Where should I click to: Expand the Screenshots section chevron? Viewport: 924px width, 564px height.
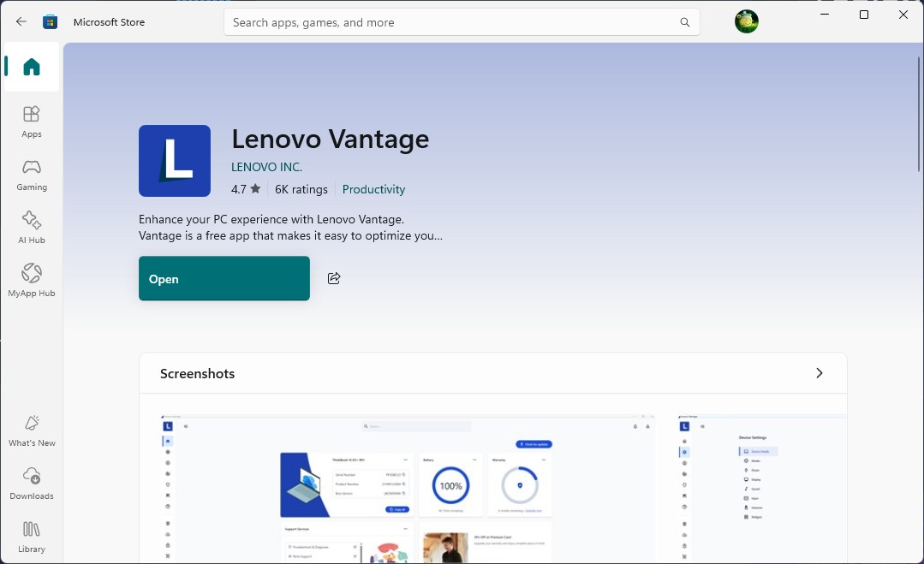[820, 372]
